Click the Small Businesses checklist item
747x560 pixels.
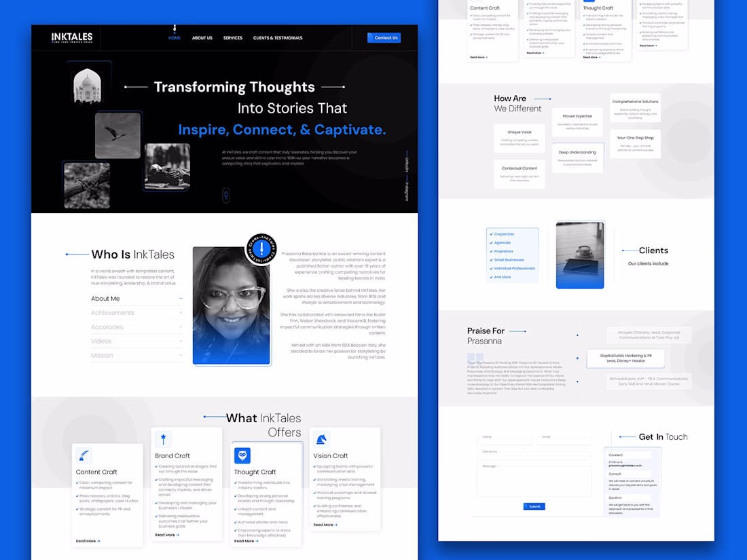(x=507, y=260)
